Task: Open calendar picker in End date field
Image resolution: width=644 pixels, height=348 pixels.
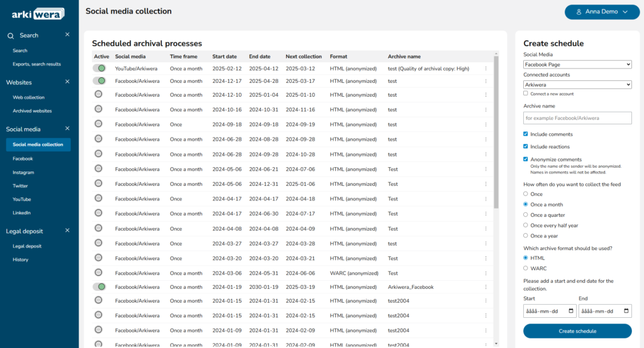Action: (x=626, y=311)
